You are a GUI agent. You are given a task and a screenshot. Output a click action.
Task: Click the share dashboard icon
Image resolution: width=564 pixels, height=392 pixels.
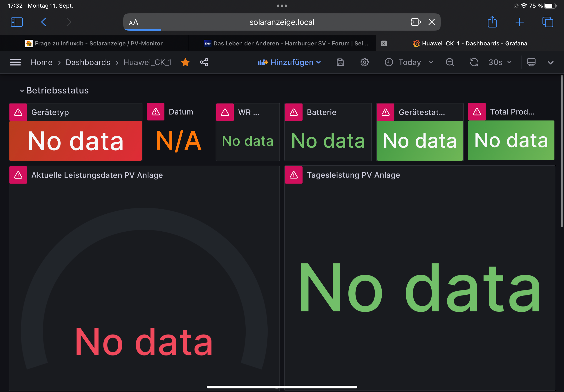[x=204, y=62]
